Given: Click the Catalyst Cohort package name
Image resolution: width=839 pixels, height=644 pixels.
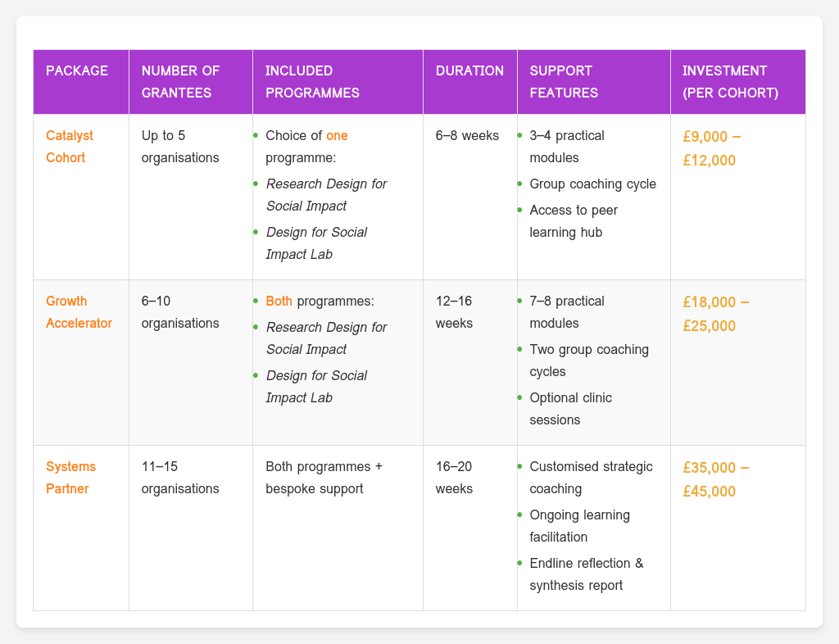Looking at the screenshot, I should [66, 146].
